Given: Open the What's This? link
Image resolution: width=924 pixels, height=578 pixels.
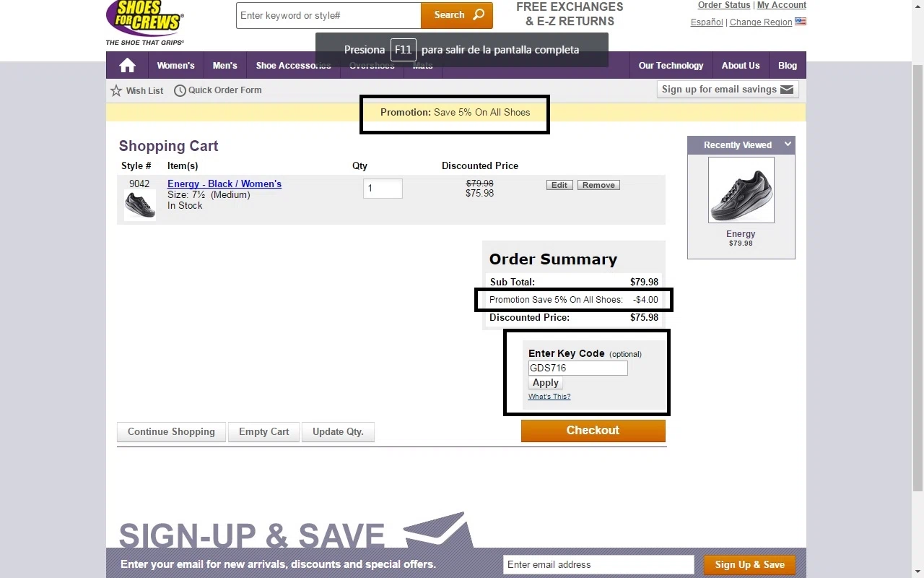Looking at the screenshot, I should [x=549, y=397].
